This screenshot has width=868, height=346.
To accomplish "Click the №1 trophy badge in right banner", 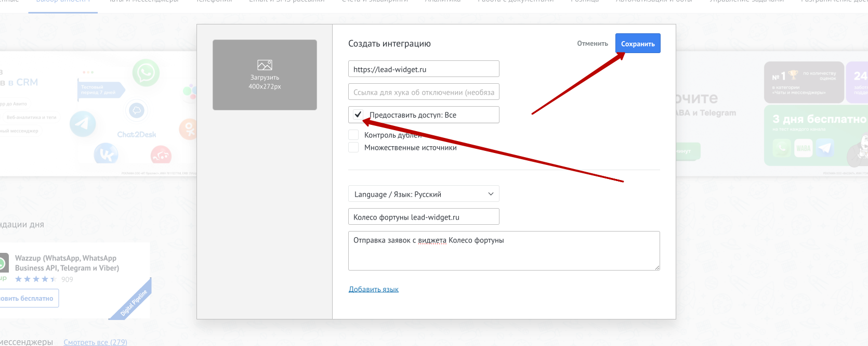I will (x=804, y=82).
